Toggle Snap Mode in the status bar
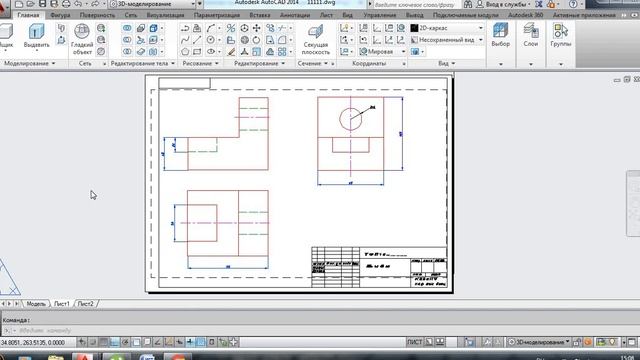The height and width of the screenshot is (360, 640). pyautogui.click(x=93, y=342)
